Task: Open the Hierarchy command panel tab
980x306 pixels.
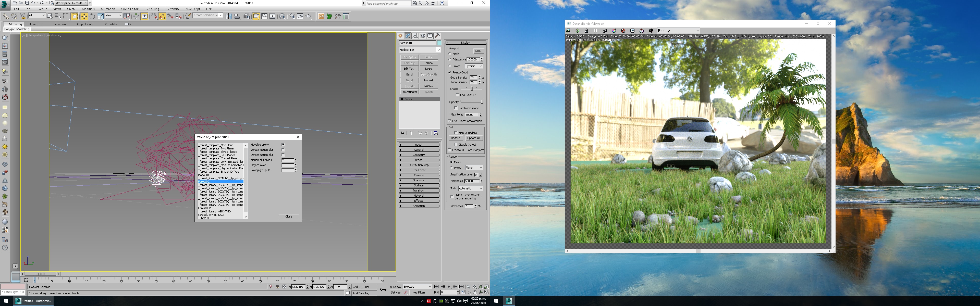Action: pos(415,36)
